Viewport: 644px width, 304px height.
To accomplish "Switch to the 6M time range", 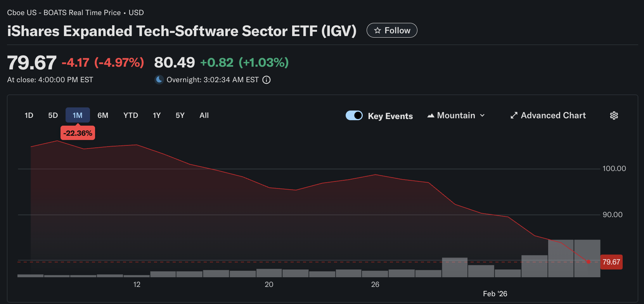I will point(103,116).
